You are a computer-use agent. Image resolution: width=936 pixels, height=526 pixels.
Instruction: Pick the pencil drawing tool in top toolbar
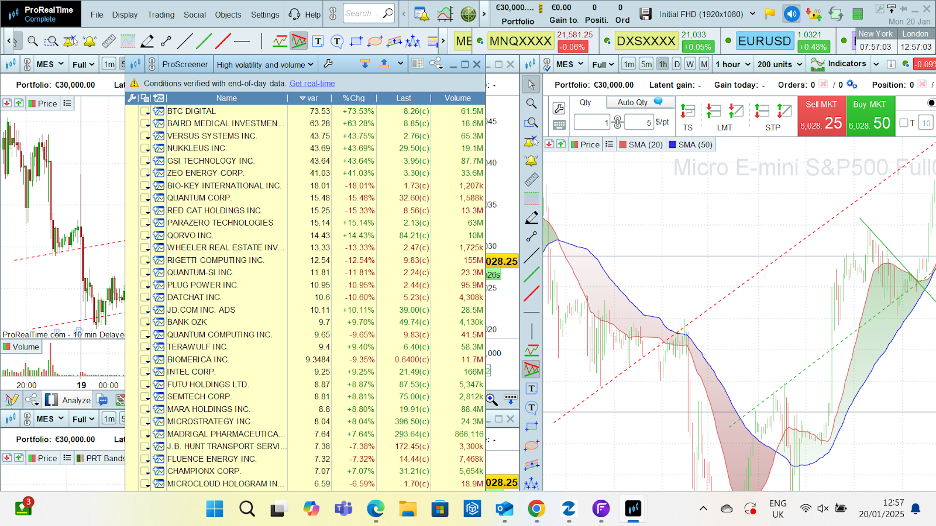point(147,41)
